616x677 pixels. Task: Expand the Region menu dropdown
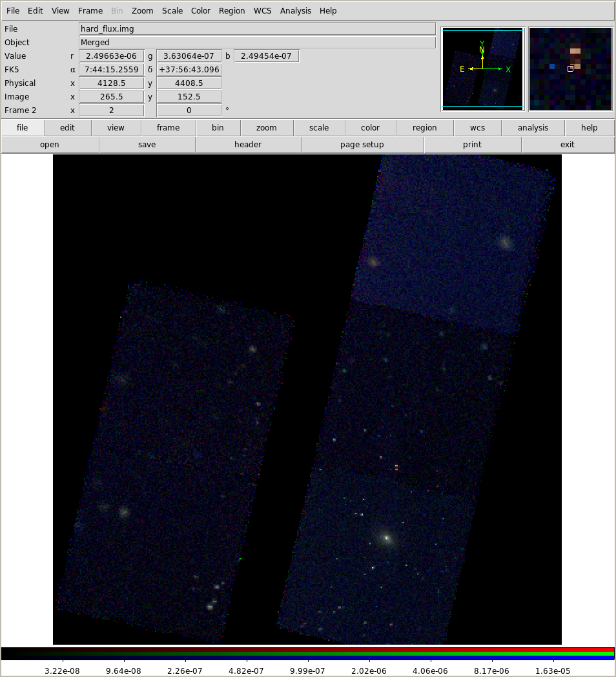[x=232, y=11]
